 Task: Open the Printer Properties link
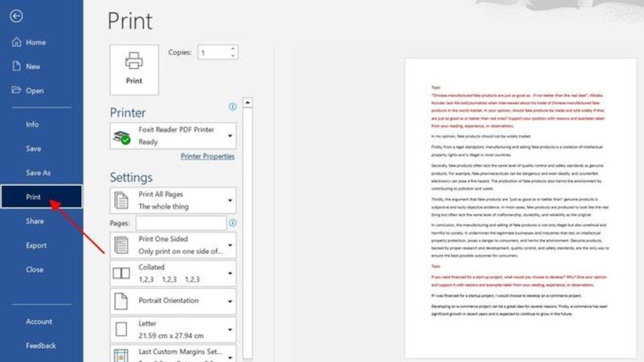208,156
